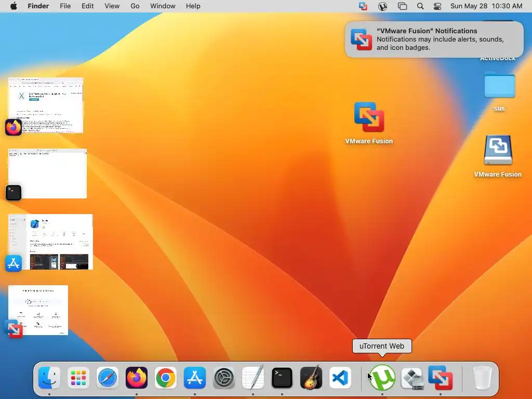This screenshot has height=399, width=532.
Task: Launch Safari from the Dock
Action: (x=108, y=378)
